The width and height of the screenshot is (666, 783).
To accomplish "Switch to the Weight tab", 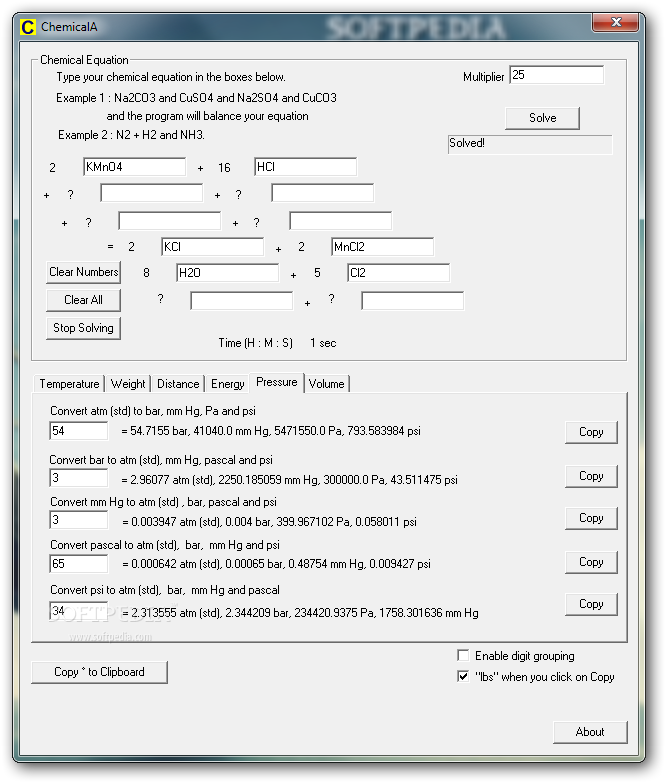I will coord(128,384).
